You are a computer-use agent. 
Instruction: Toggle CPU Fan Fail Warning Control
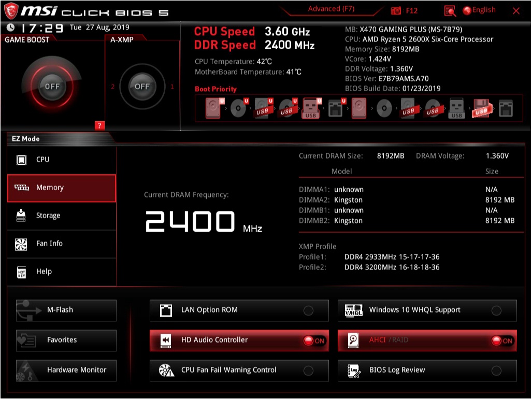239,370
